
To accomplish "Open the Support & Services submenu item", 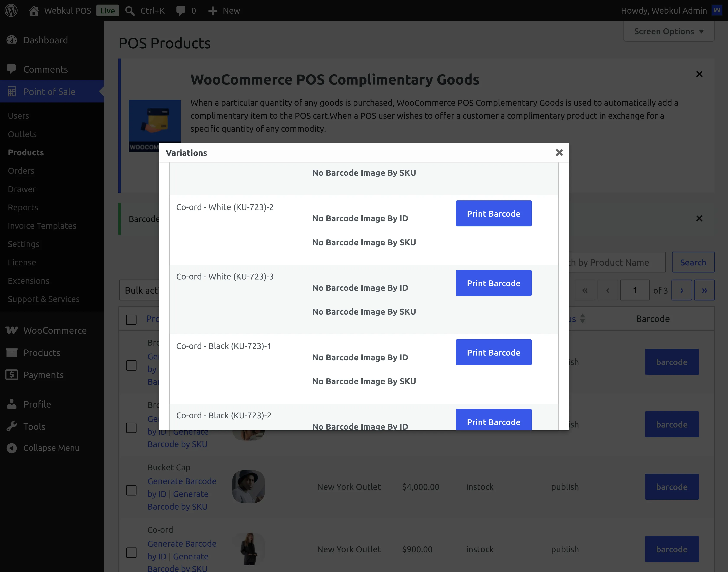I will [44, 299].
